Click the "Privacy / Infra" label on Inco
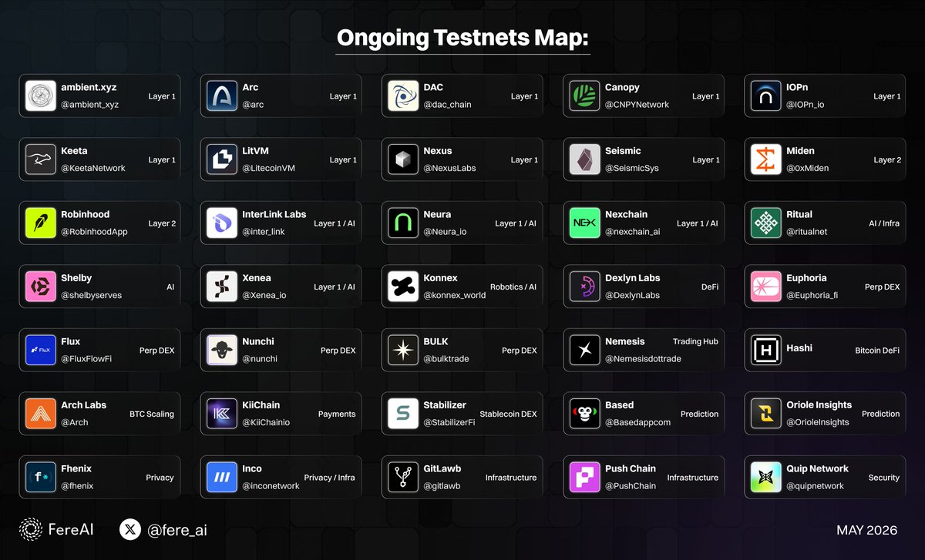This screenshot has height=560, width=925. pos(330,478)
